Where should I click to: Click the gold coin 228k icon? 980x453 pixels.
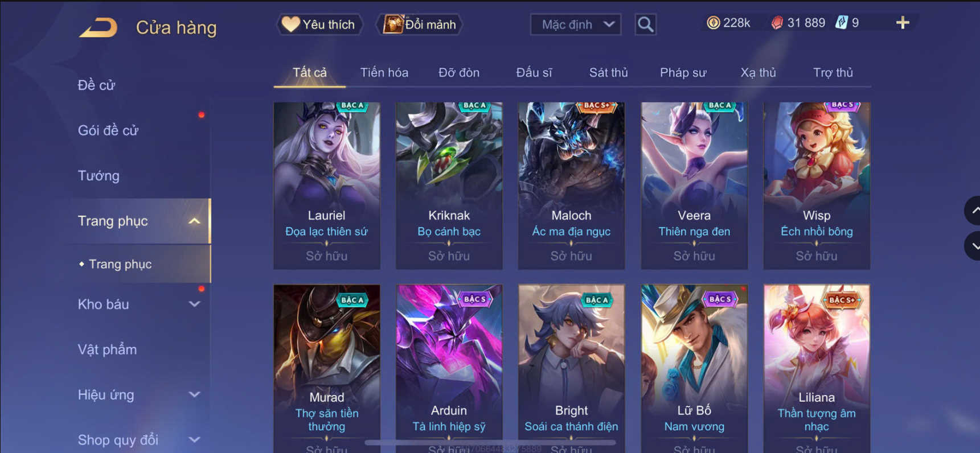pos(713,23)
